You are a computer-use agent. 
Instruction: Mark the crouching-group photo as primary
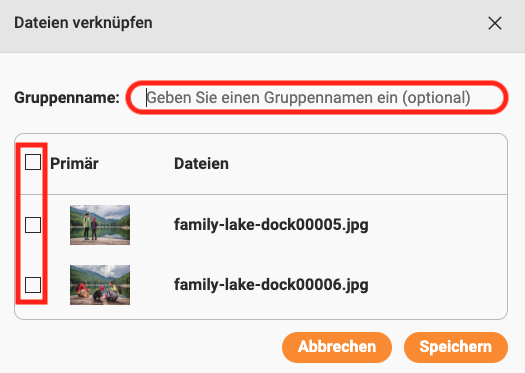(x=33, y=285)
